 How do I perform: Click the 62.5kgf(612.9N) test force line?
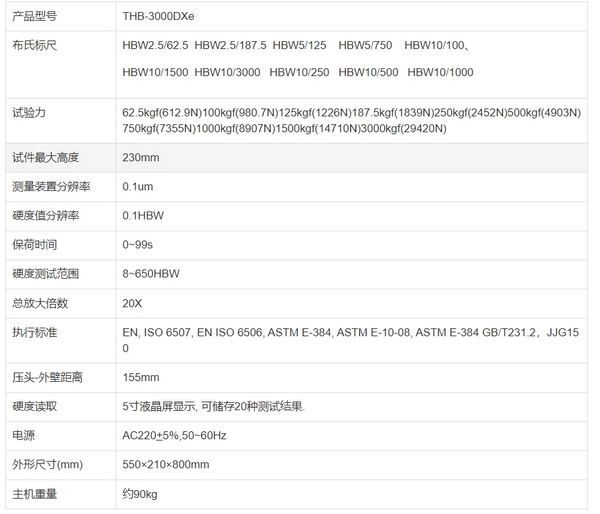[351, 113]
